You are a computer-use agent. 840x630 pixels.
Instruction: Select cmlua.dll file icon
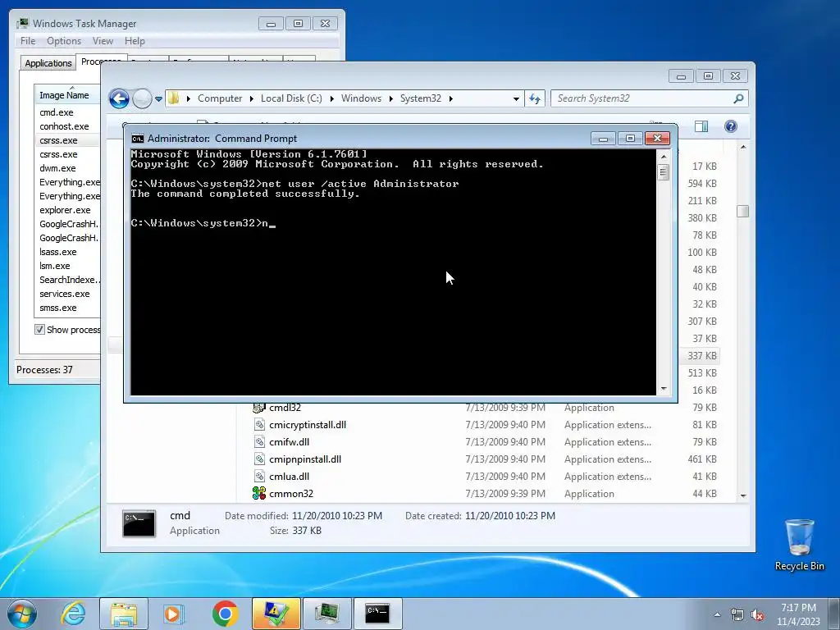click(259, 477)
